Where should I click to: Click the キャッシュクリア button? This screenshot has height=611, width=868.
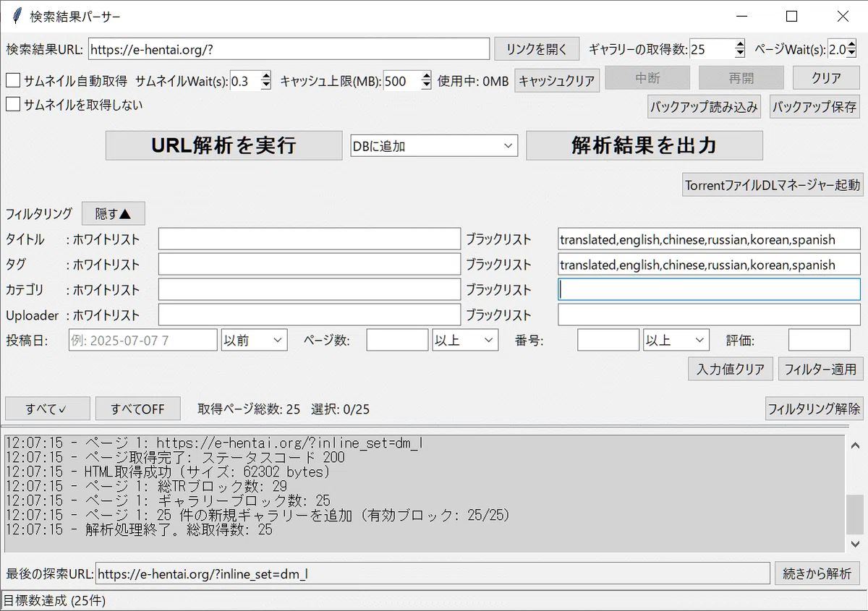pos(557,81)
